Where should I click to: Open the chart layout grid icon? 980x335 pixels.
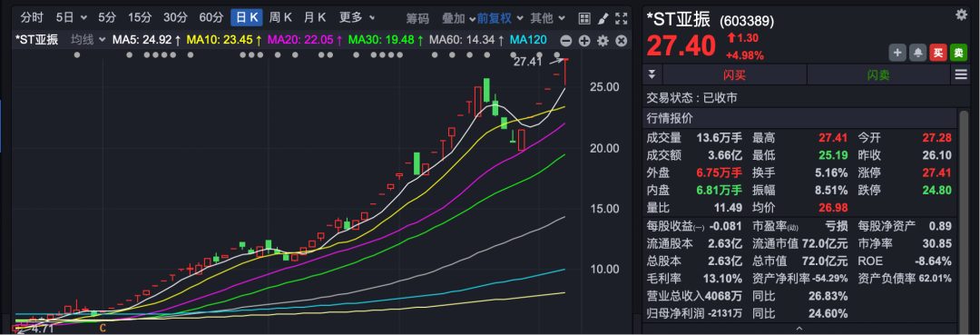583,18
